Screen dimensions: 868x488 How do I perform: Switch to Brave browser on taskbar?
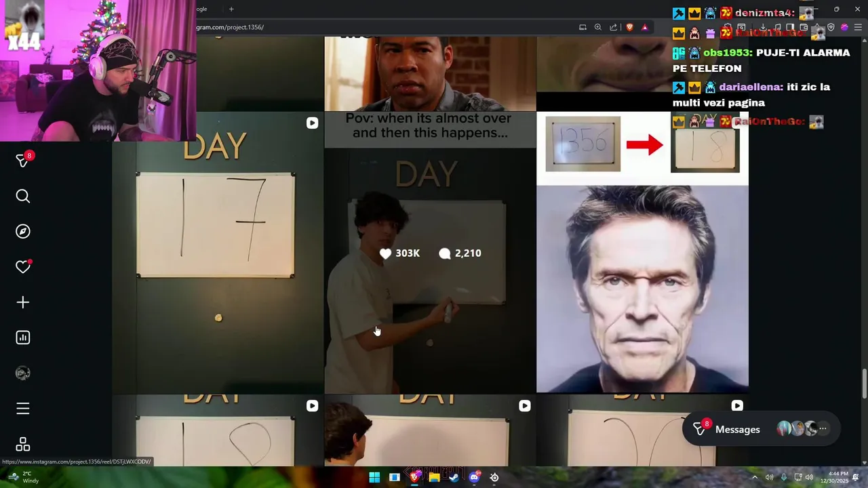(x=414, y=477)
